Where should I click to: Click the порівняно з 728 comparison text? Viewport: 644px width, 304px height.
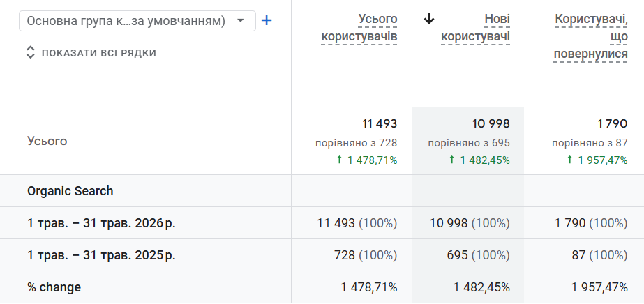pyautogui.click(x=356, y=143)
